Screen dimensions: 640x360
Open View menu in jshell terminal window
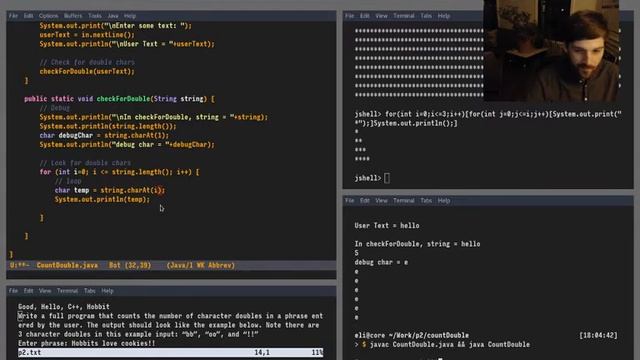point(381,16)
